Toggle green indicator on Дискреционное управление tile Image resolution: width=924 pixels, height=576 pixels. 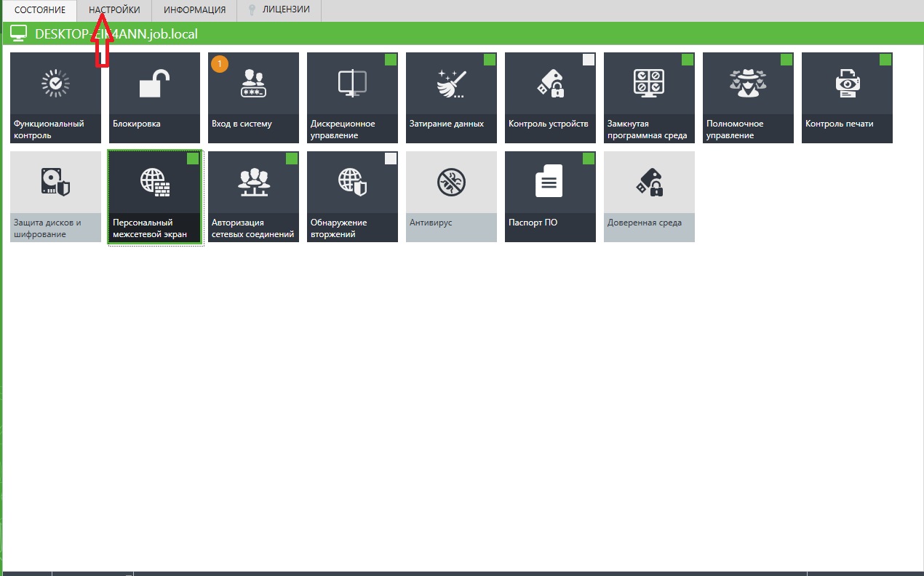click(x=391, y=60)
